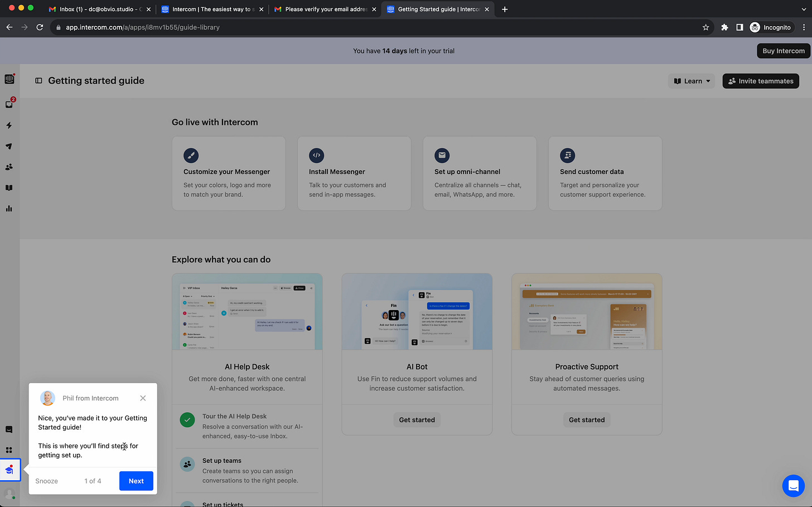
Task: Open Tour the AI Help Desk step
Action: [x=248, y=426]
